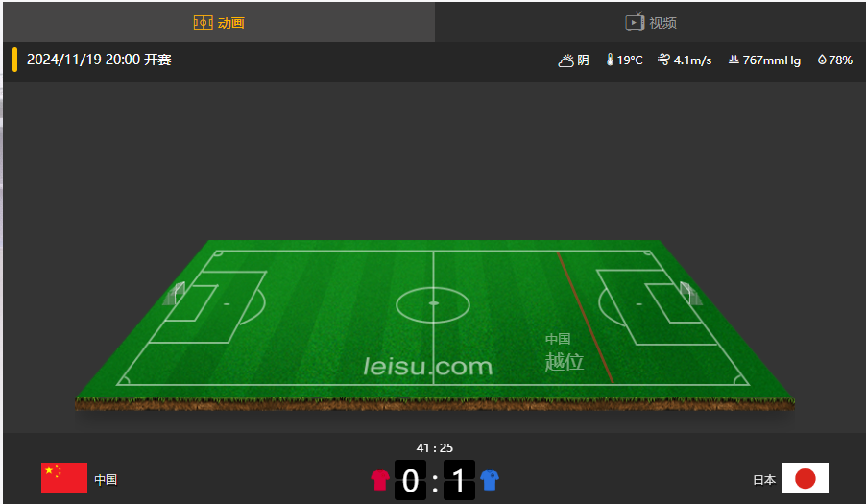Image resolution: width=866 pixels, height=504 pixels.
Task: Switch to the 动画 animation tab
Action: click(x=219, y=23)
